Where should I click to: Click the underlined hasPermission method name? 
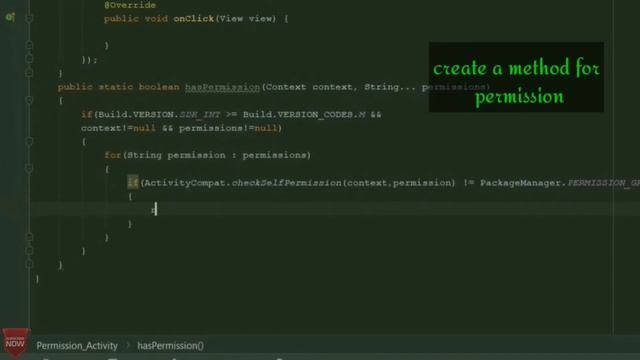tap(222, 87)
